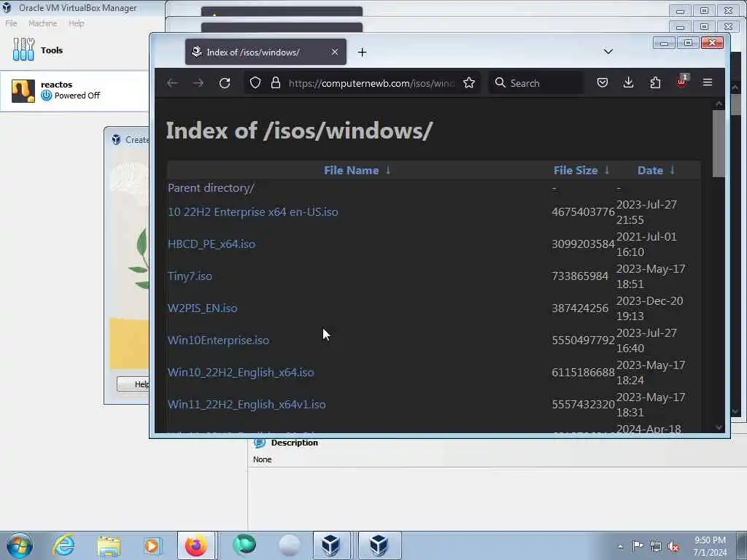Open the VirtualBox Help menu
Viewport: 747px width, 560px height.
[76, 23]
